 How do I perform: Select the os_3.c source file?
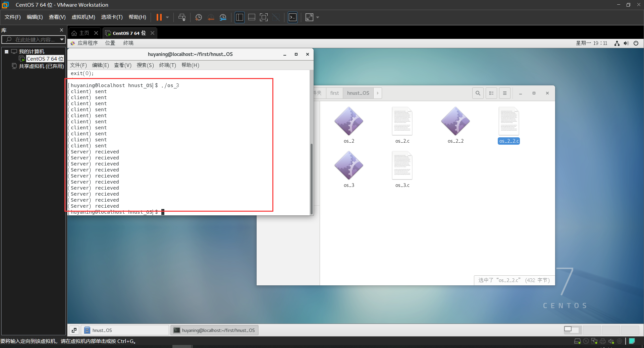tap(402, 165)
